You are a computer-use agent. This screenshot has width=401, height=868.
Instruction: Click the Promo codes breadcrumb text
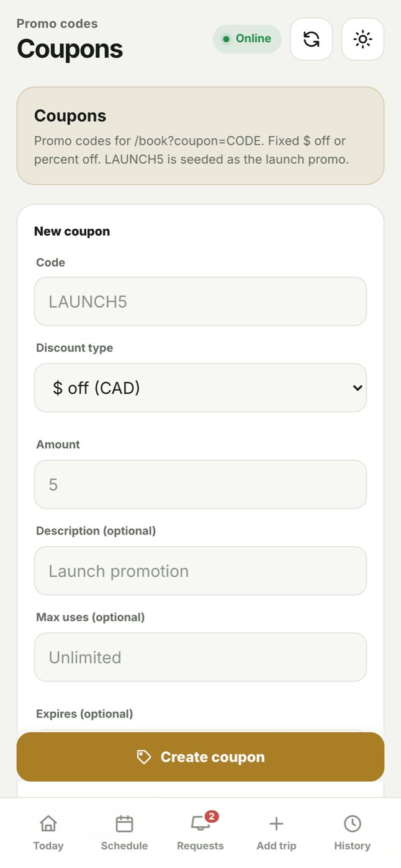coord(57,24)
